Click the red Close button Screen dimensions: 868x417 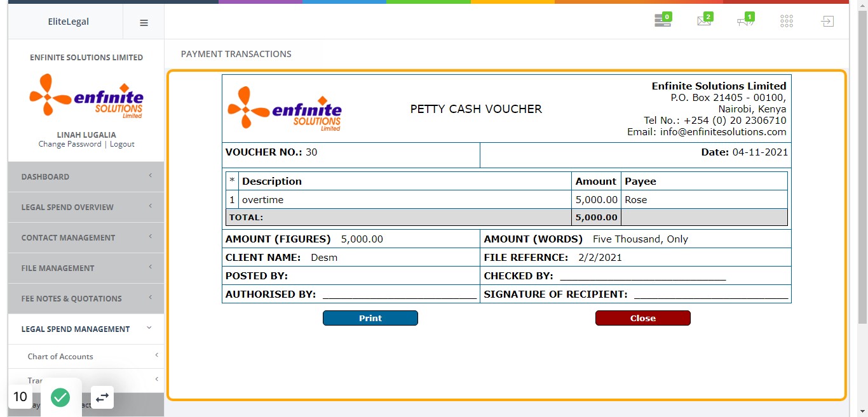(x=643, y=318)
